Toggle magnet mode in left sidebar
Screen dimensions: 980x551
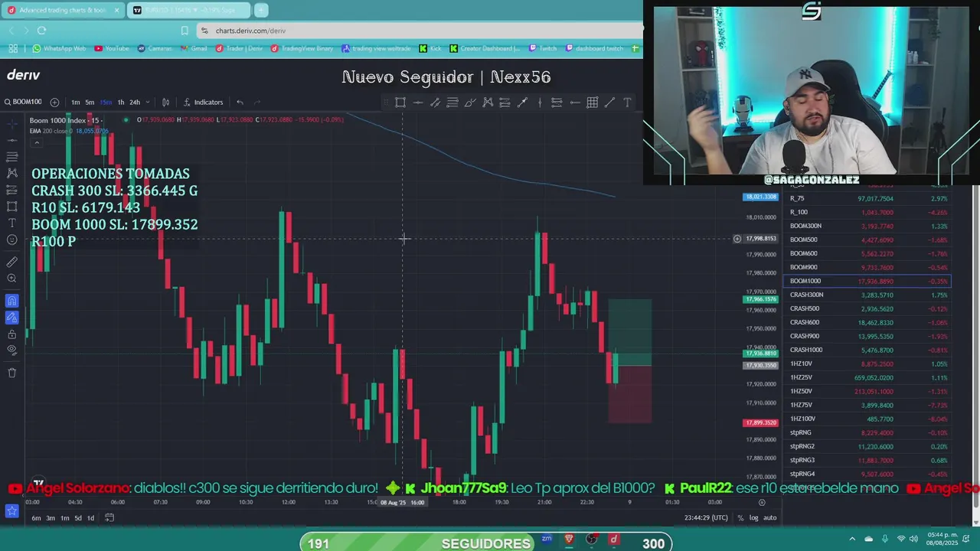[x=11, y=301]
